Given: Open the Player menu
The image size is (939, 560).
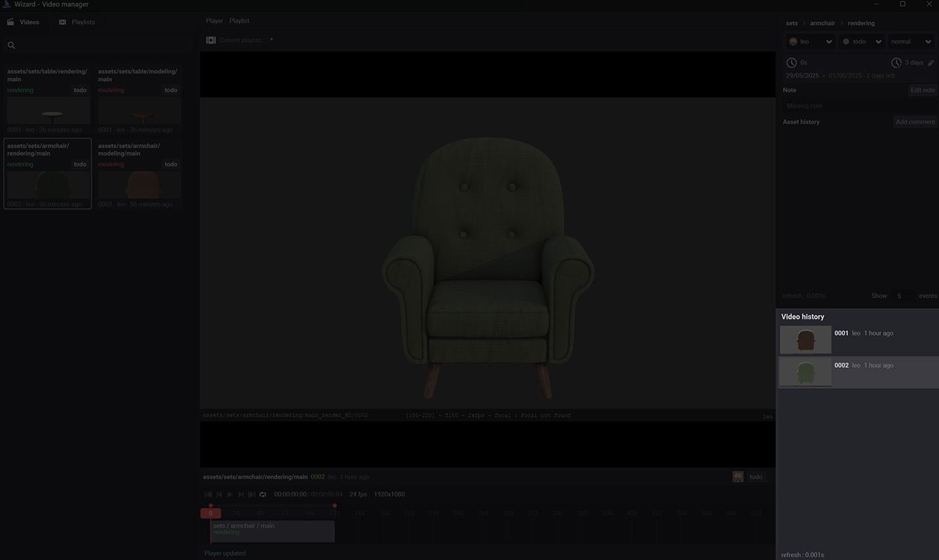Looking at the screenshot, I should [214, 21].
